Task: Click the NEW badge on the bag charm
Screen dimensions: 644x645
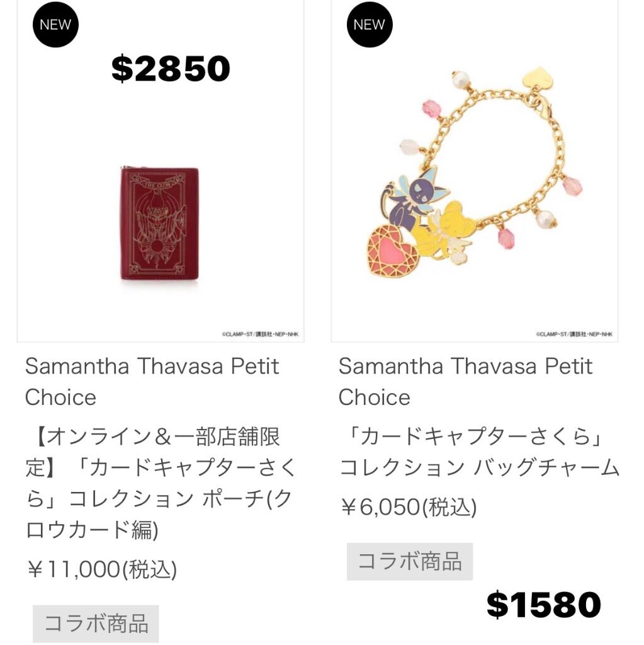Action: tap(370, 25)
